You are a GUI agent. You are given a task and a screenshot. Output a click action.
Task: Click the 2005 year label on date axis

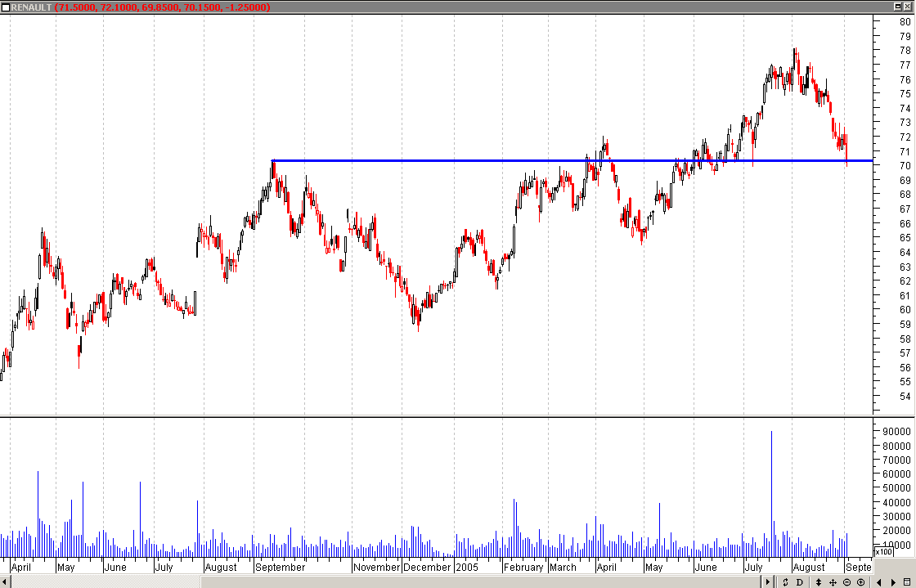coord(467,567)
